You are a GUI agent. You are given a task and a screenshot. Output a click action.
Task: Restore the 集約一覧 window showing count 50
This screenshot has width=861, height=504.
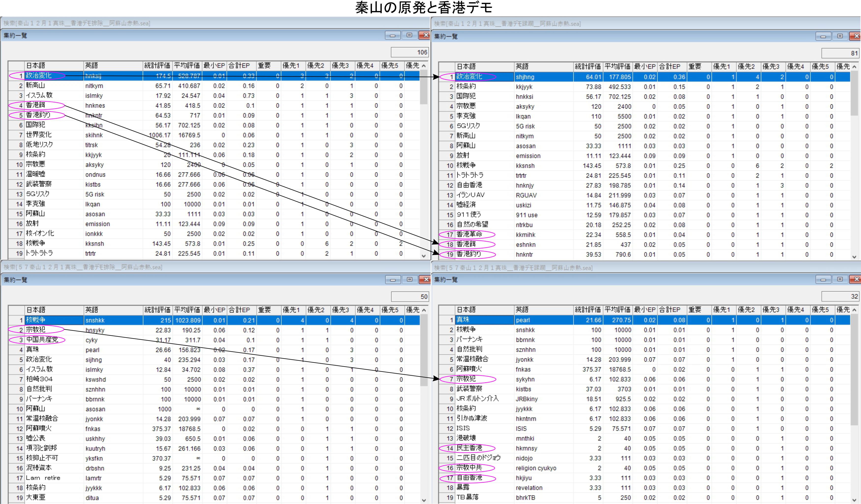(x=409, y=280)
